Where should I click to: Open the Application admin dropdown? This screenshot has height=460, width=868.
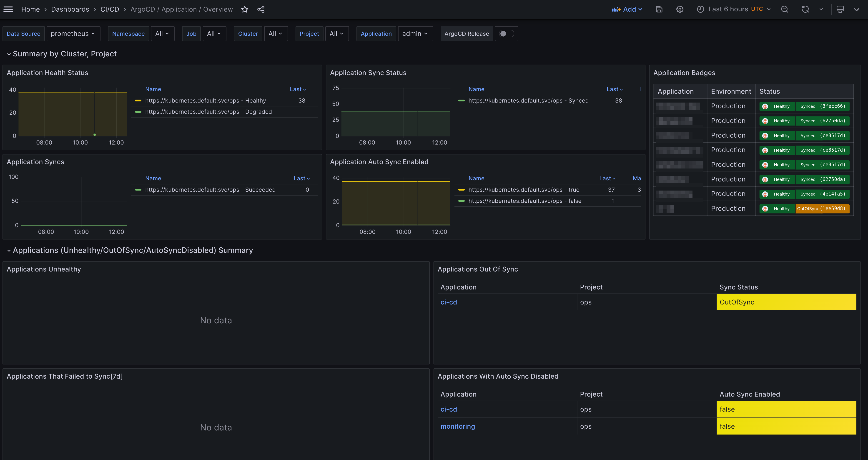(x=415, y=34)
